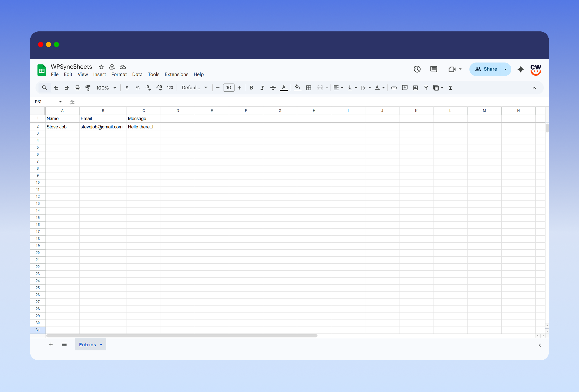
Task: Open vertical align options
Action: point(352,88)
